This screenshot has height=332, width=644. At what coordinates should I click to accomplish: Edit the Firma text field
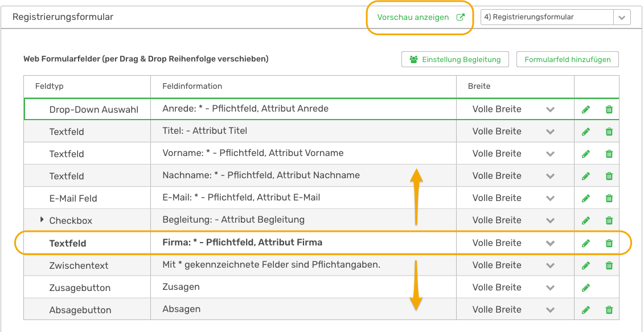pos(586,243)
